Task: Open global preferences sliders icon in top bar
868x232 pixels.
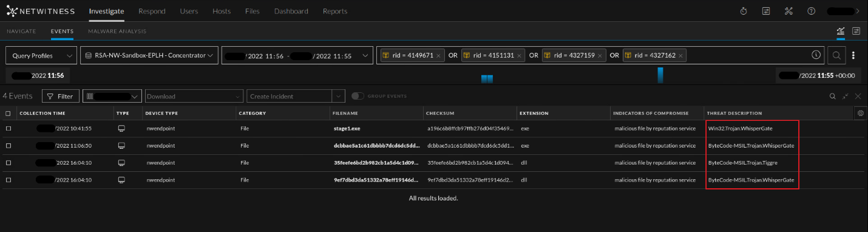Action: pos(765,11)
